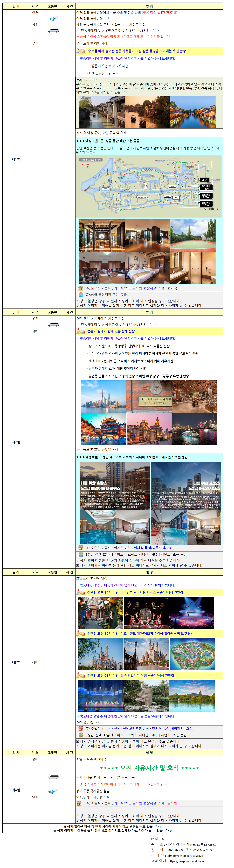The height and width of the screenshot is (868, 234).
Task: Open the admin@bespoketravel.co.kr email address
Action: (x=185, y=856)
